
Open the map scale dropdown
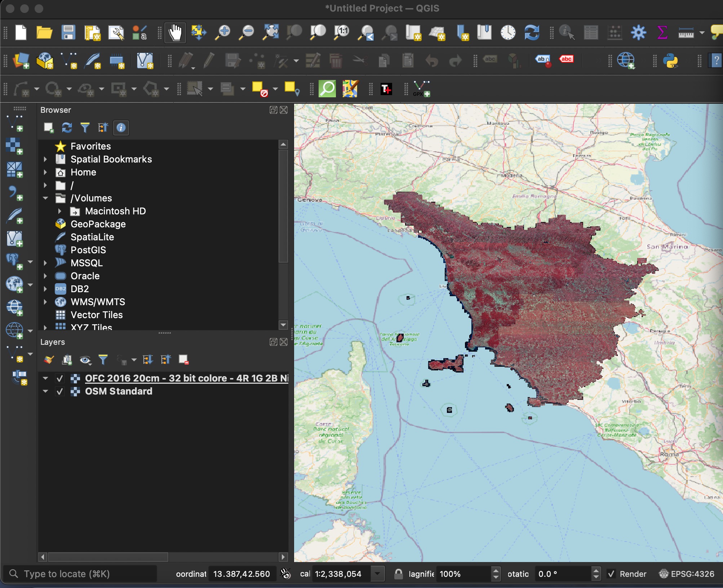click(x=377, y=574)
